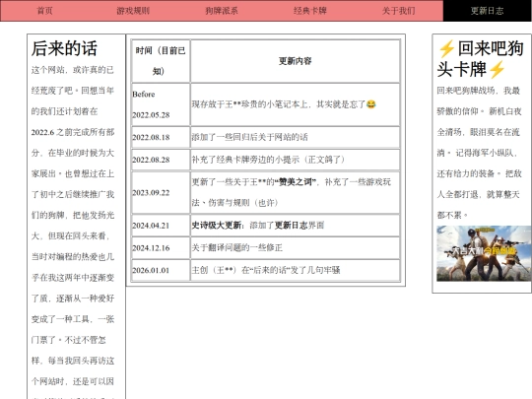532x399 pixels.
Task: Click the 添加了一些回归后关于网站的话 cell
Action: click(x=296, y=137)
